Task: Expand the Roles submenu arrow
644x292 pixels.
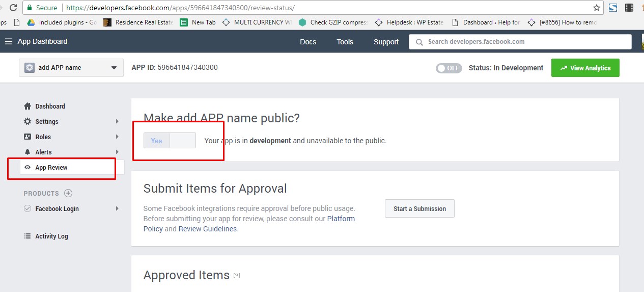Action: (117, 137)
